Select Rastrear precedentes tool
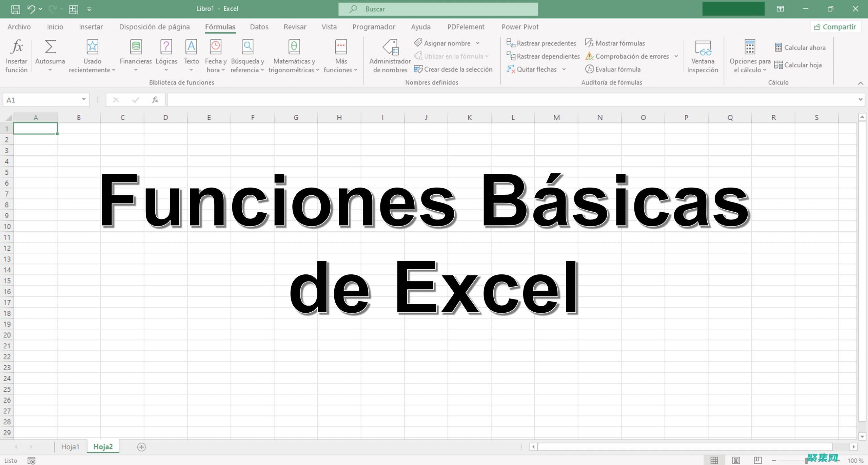This screenshot has height=465, width=868. coord(541,43)
